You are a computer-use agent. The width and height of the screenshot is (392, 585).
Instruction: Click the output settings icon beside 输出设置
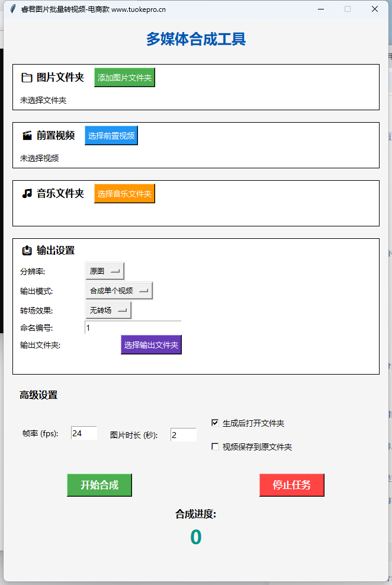pyautogui.click(x=26, y=251)
